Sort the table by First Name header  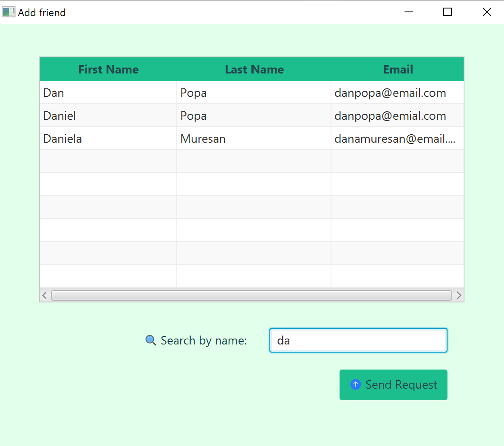coord(108,69)
